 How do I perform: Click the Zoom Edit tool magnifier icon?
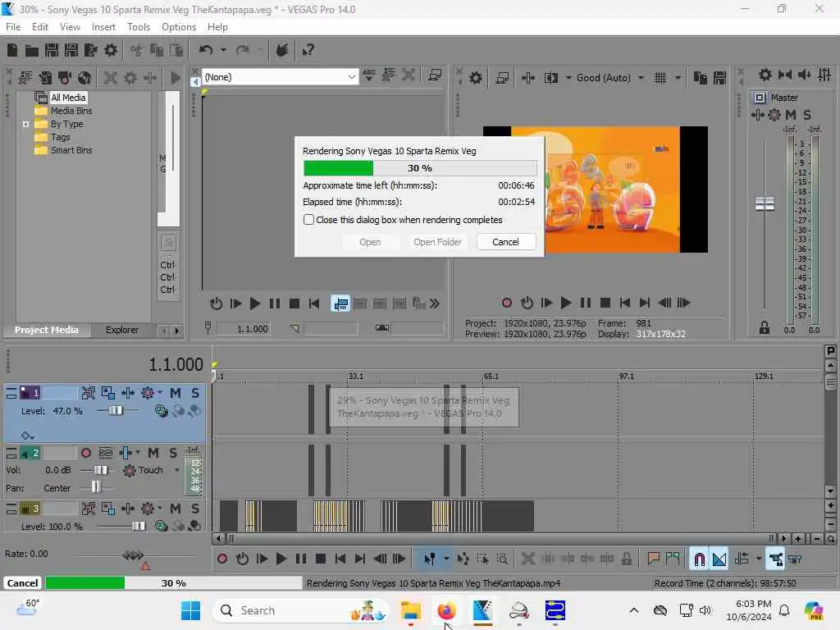click(502, 559)
